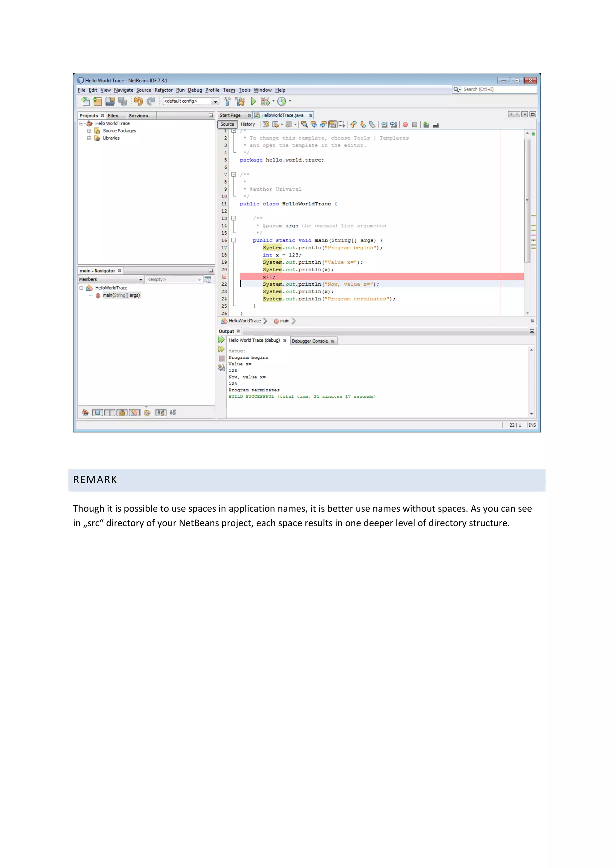This screenshot has height=868, width=614.
Task: Click the Uncomment lines editor icon
Action: pos(436,125)
